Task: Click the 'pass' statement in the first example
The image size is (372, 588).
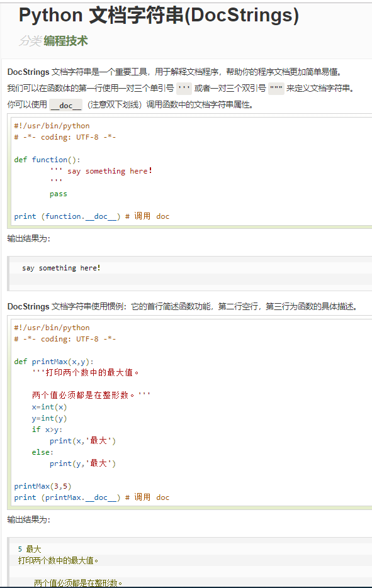Action: [x=58, y=194]
